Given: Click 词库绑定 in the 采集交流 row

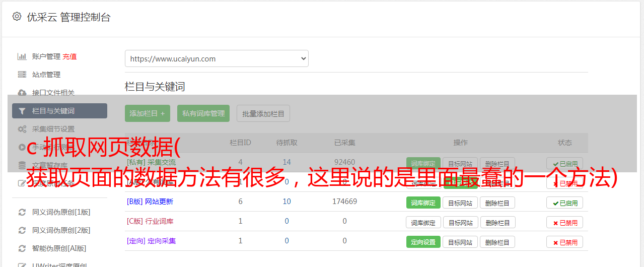Looking at the screenshot, I should [423, 163].
